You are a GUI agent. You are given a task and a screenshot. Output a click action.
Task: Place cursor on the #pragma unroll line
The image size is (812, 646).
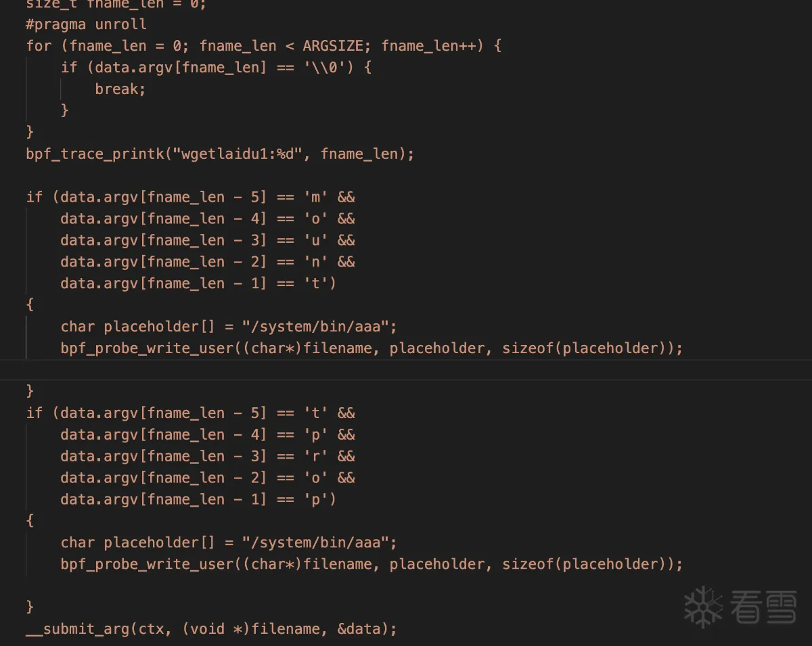pyautogui.click(x=86, y=24)
